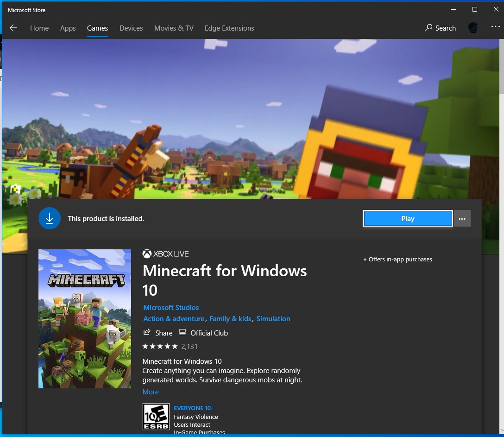Click the blue download circle icon
Image resolution: width=504 pixels, height=437 pixels.
click(x=50, y=218)
